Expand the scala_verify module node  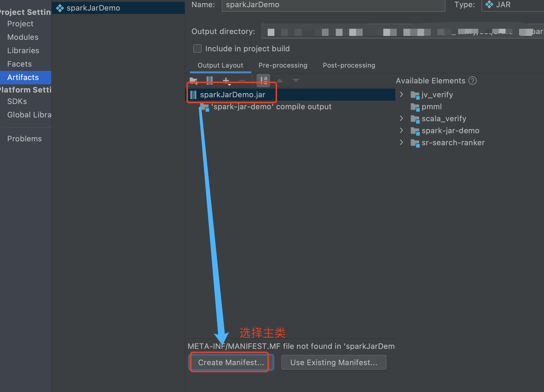(x=402, y=119)
